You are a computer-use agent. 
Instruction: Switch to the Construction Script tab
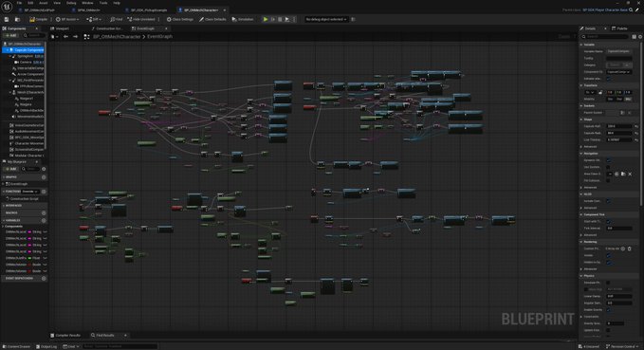click(107, 28)
